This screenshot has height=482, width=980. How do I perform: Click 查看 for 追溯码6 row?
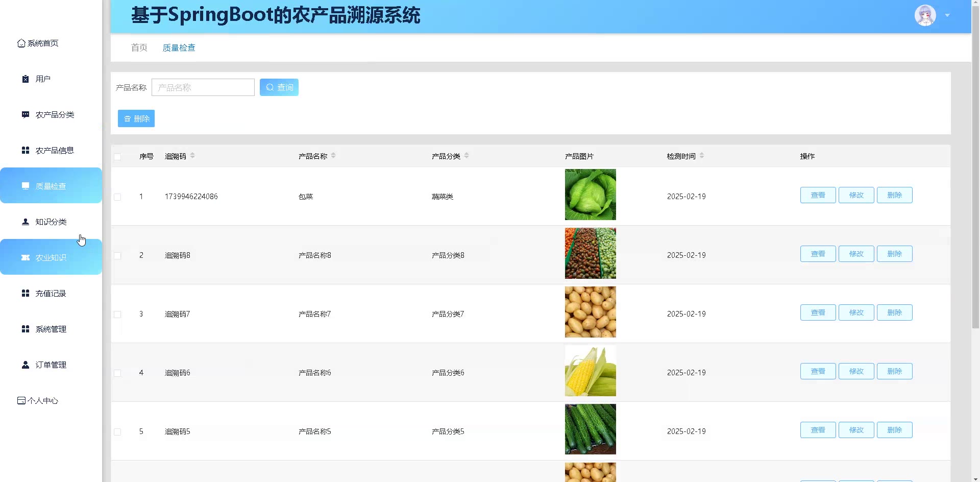[818, 371]
